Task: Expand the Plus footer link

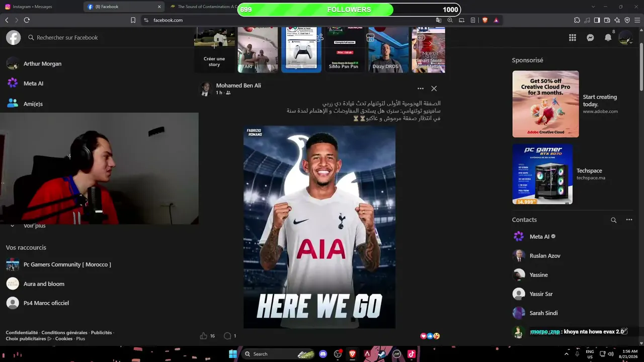Action: (80, 339)
